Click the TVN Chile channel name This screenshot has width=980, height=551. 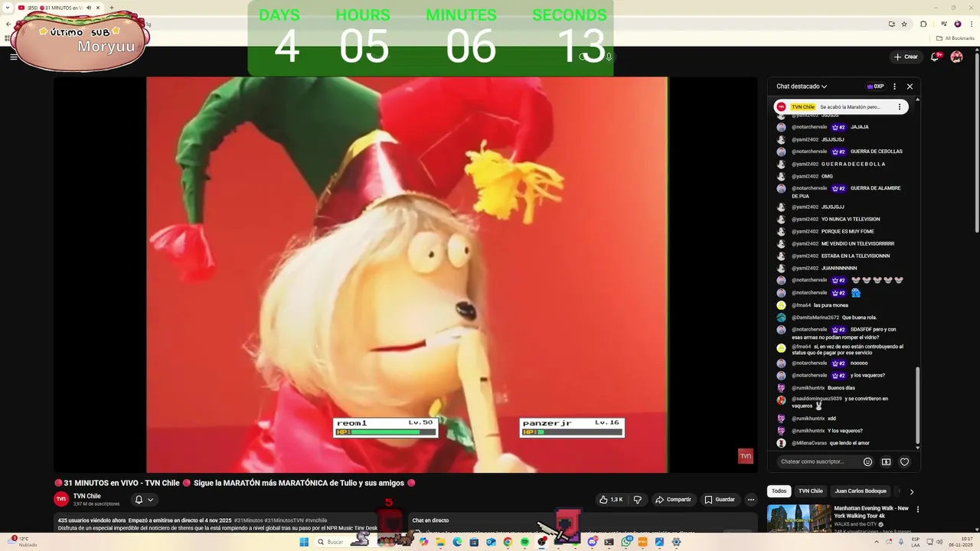click(87, 496)
